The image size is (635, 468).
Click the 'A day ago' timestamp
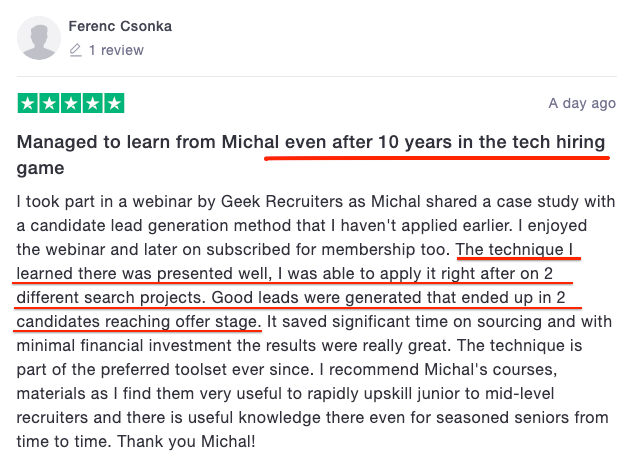click(582, 103)
